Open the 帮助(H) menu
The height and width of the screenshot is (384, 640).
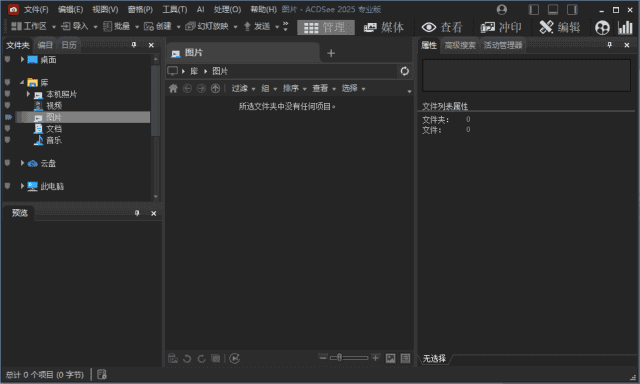(263, 9)
